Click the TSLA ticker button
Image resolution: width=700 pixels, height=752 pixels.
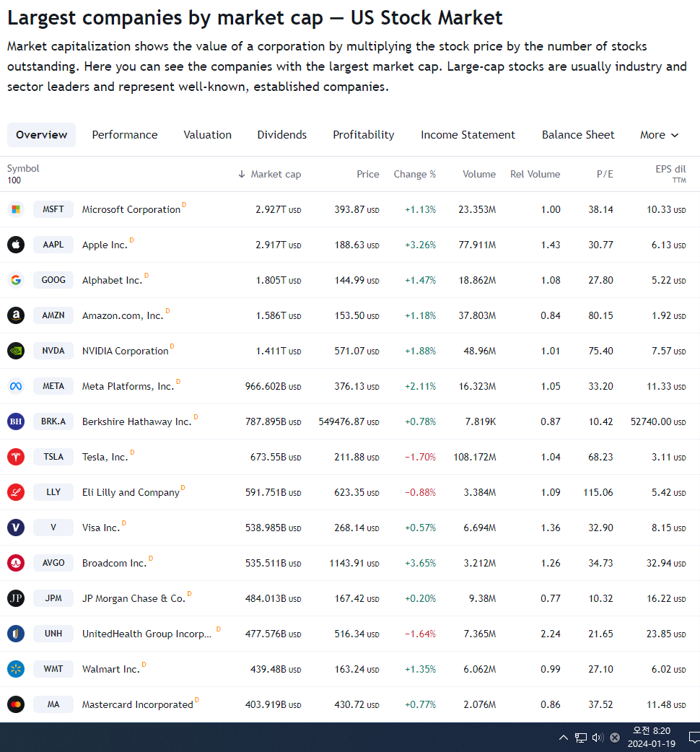tap(53, 457)
